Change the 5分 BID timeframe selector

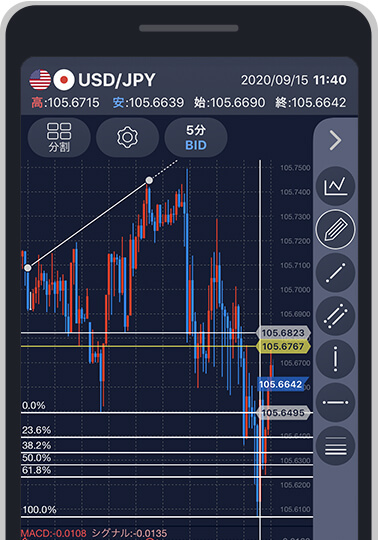196,137
